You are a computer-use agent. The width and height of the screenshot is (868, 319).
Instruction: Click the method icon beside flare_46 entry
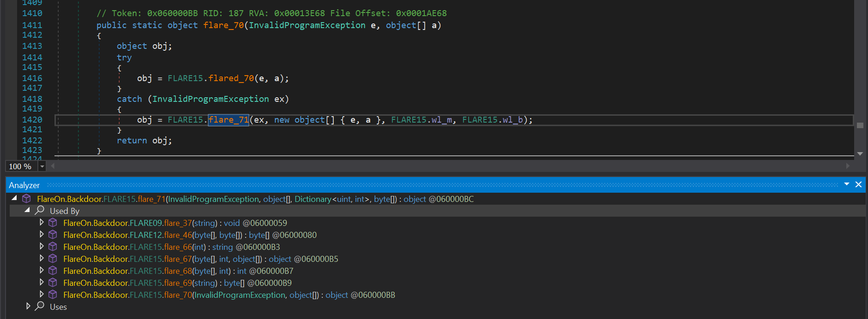[53, 235]
